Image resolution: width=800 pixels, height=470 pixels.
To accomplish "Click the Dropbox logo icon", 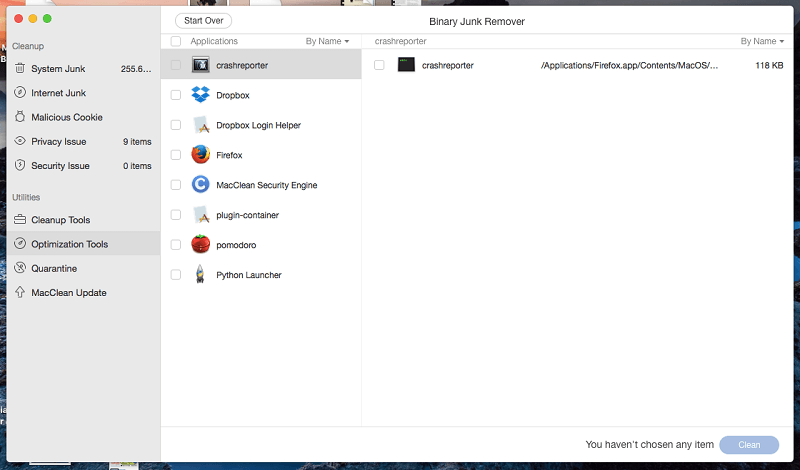I will 201,94.
